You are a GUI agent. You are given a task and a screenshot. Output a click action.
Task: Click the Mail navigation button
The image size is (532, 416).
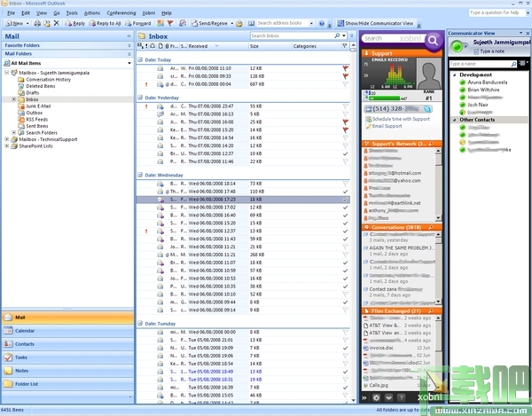point(68,318)
